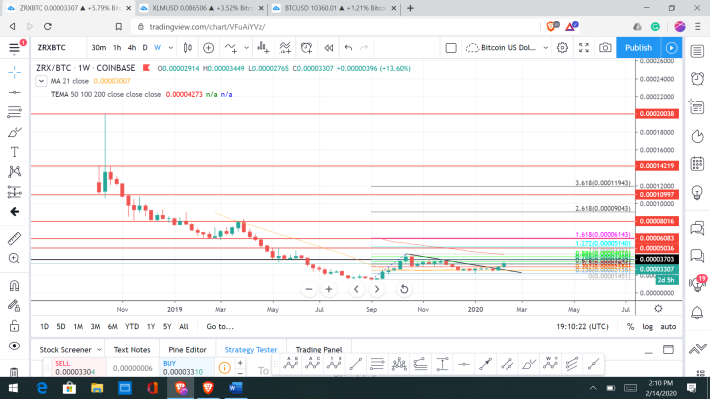Open the financials bar chart tool
Image resolution: width=710 pixels, height=399 pixels.
pos(263,48)
